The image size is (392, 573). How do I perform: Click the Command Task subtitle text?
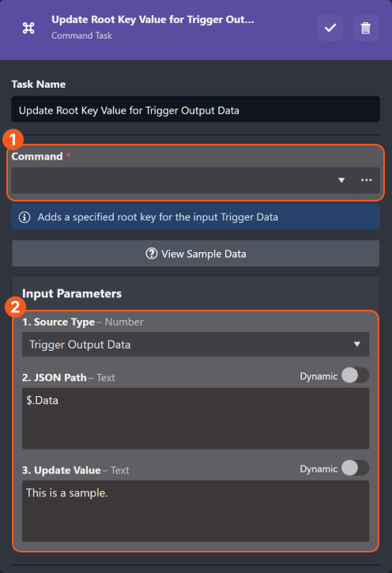pos(81,36)
